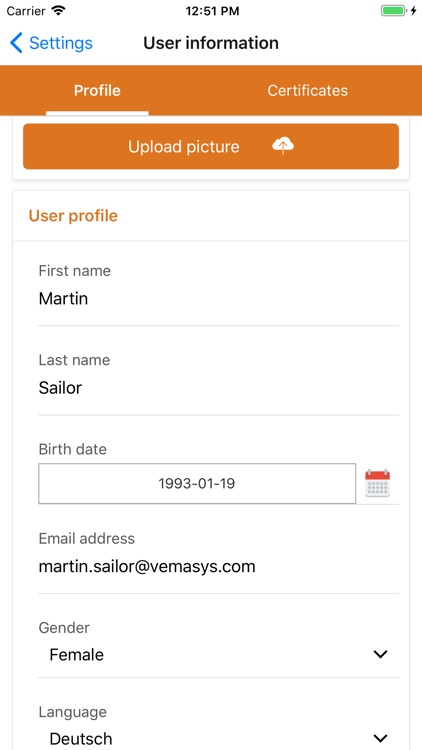Viewport: 422px width, 750px height.
Task: Expand the Language dropdown arrow
Action: (380, 739)
